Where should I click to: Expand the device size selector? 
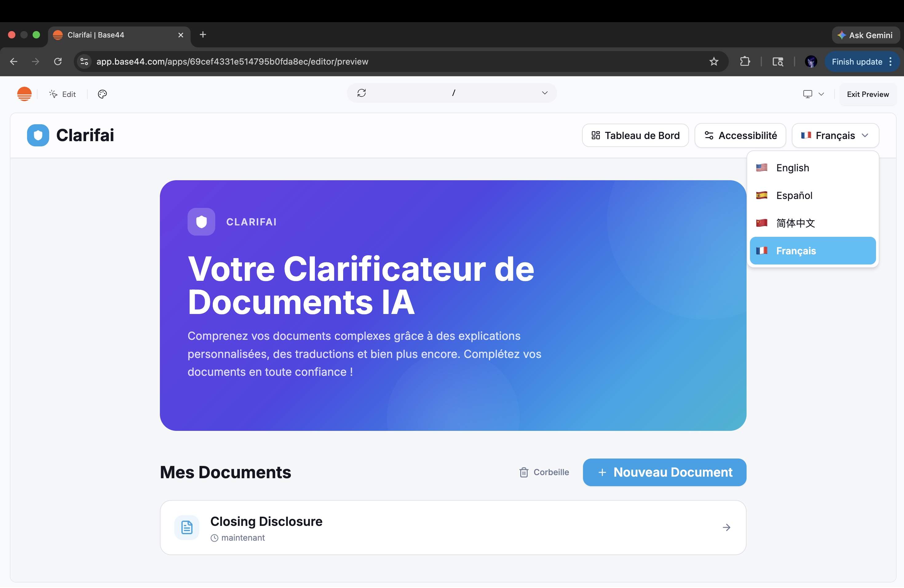(813, 94)
